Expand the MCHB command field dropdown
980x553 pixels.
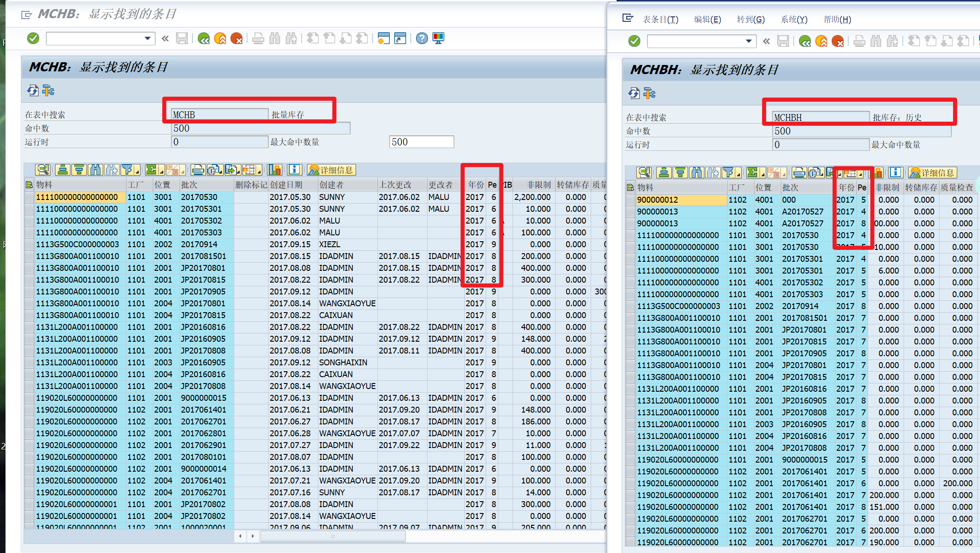(147, 39)
